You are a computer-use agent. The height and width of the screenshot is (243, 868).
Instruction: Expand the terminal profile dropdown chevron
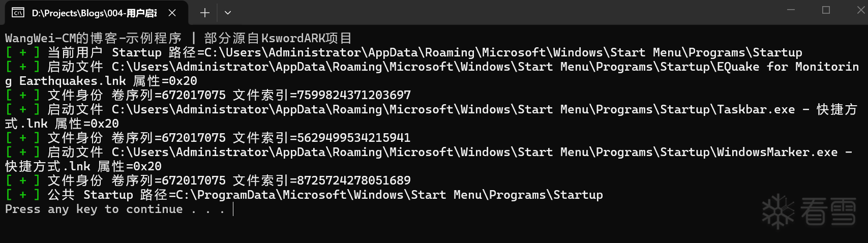[228, 13]
